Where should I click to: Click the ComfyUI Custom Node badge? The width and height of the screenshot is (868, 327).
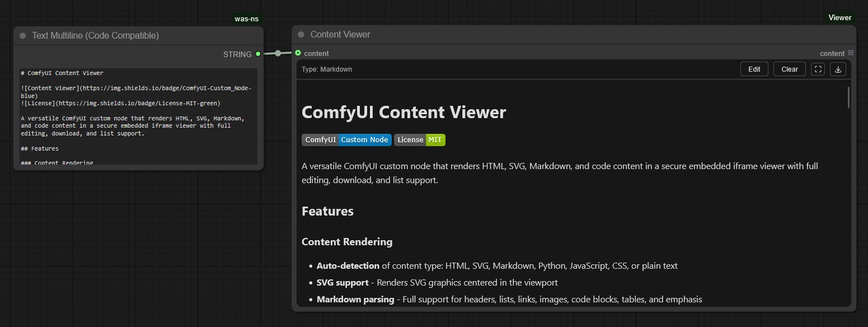click(346, 140)
